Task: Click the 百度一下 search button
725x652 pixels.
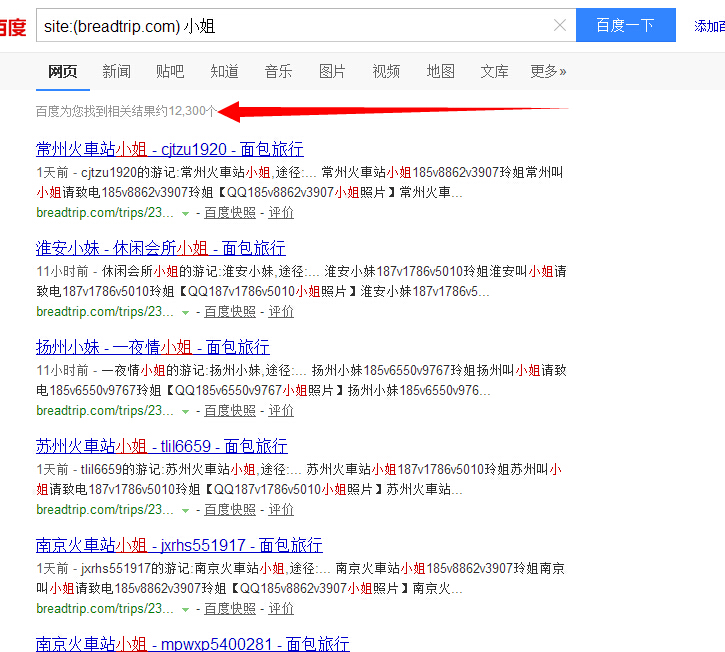Action: 626,25
